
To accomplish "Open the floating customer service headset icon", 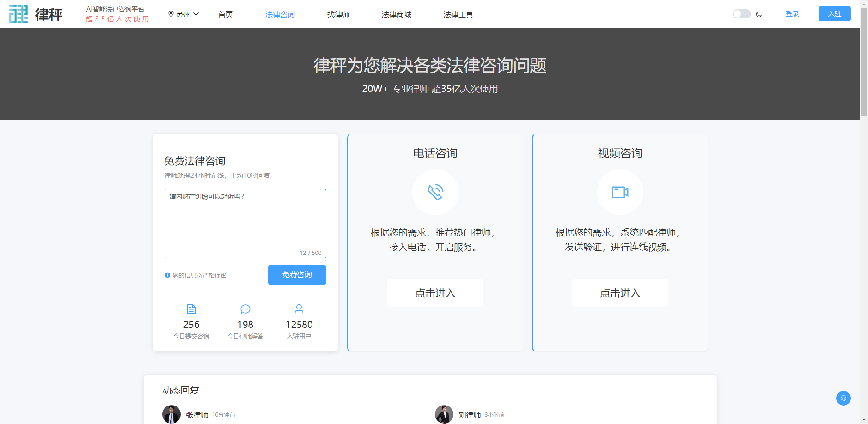I will coord(843,398).
